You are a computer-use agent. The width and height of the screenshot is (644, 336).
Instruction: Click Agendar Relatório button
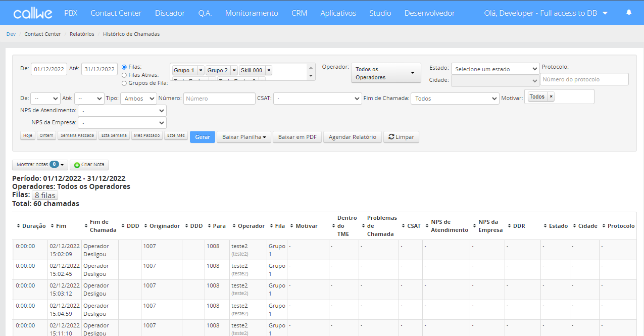tap(353, 137)
